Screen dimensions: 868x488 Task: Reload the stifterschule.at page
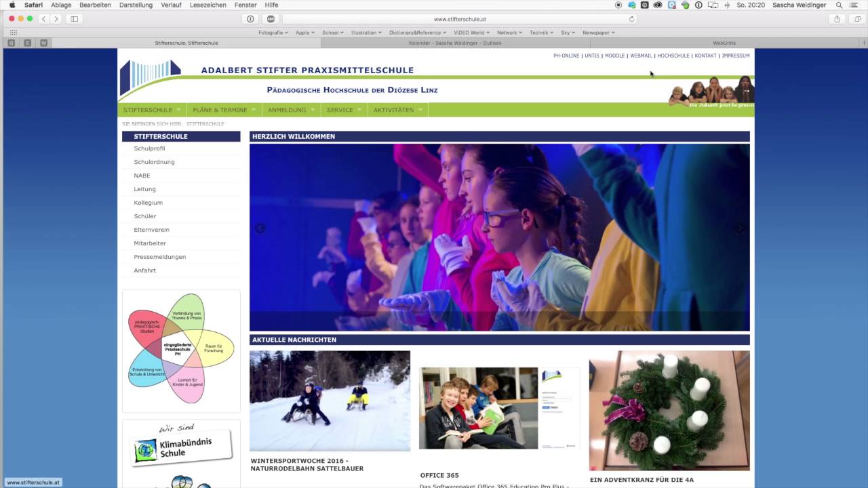coord(632,19)
